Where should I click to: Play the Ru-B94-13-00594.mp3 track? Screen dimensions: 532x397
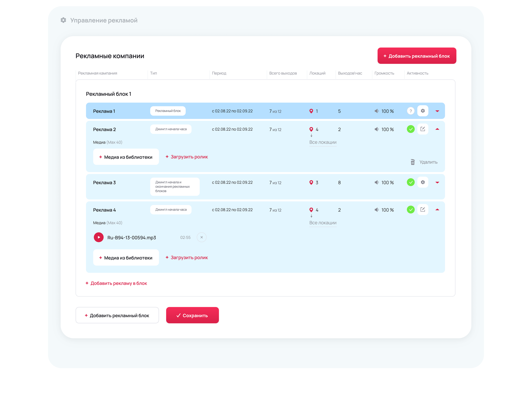98,237
